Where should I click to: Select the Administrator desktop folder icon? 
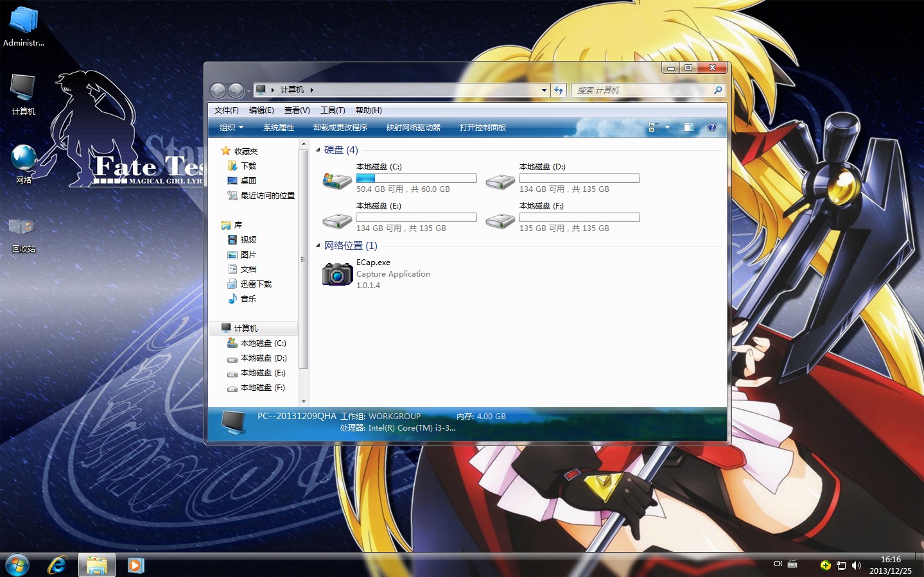click(x=24, y=26)
